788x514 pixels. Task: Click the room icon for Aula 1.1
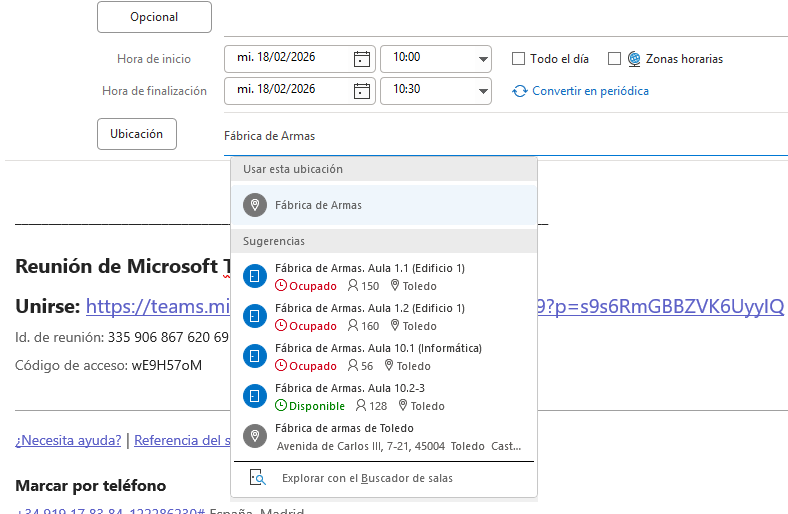click(x=255, y=276)
